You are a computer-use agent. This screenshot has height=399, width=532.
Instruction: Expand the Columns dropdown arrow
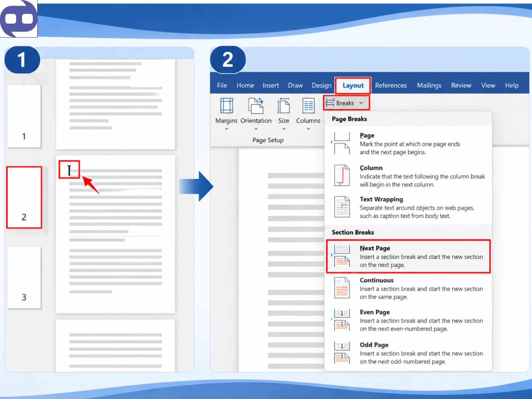(x=308, y=129)
